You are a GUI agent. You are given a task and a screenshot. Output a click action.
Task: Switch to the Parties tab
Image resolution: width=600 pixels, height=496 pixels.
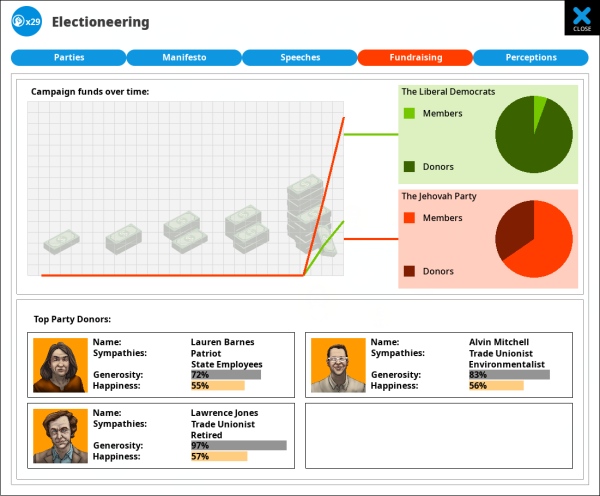68,58
